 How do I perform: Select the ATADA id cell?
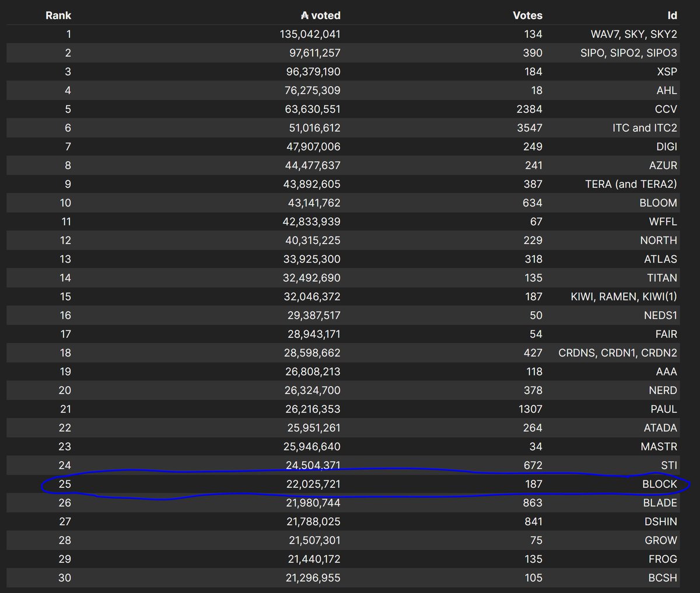click(x=660, y=427)
